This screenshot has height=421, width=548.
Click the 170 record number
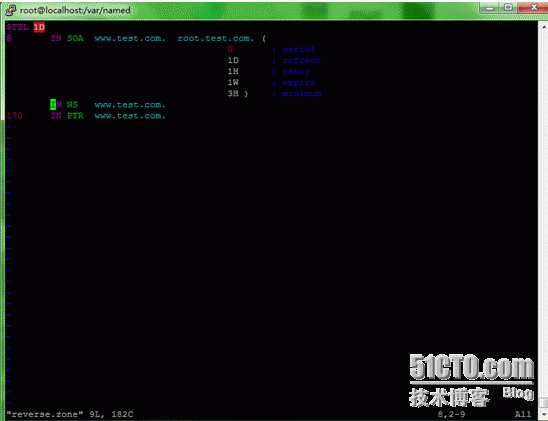coord(14,116)
